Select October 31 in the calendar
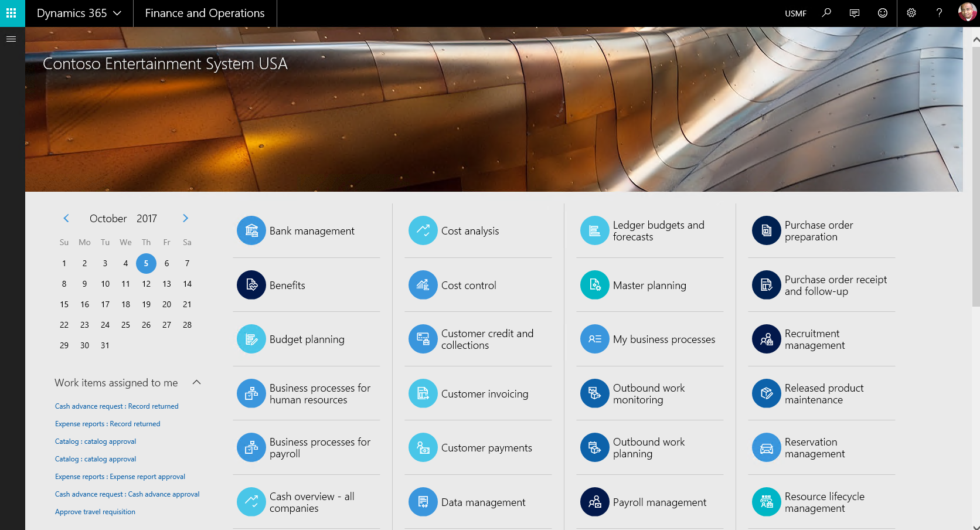Screen dimensions: 980x530 [x=105, y=345]
